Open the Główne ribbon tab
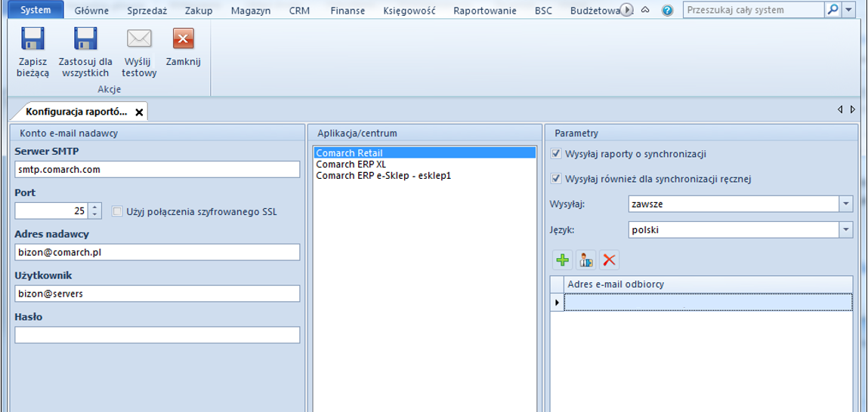This screenshot has height=412, width=868. coord(91,11)
